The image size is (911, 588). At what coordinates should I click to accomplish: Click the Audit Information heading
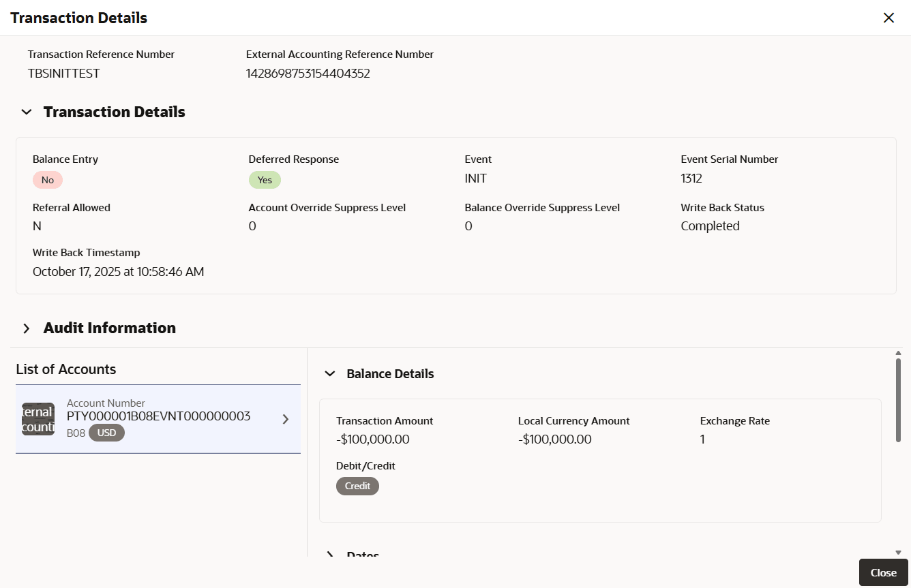point(109,328)
